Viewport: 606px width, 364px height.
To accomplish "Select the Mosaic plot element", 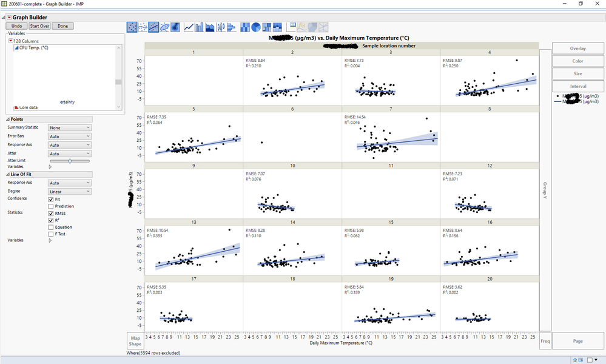I will [x=277, y=26].
